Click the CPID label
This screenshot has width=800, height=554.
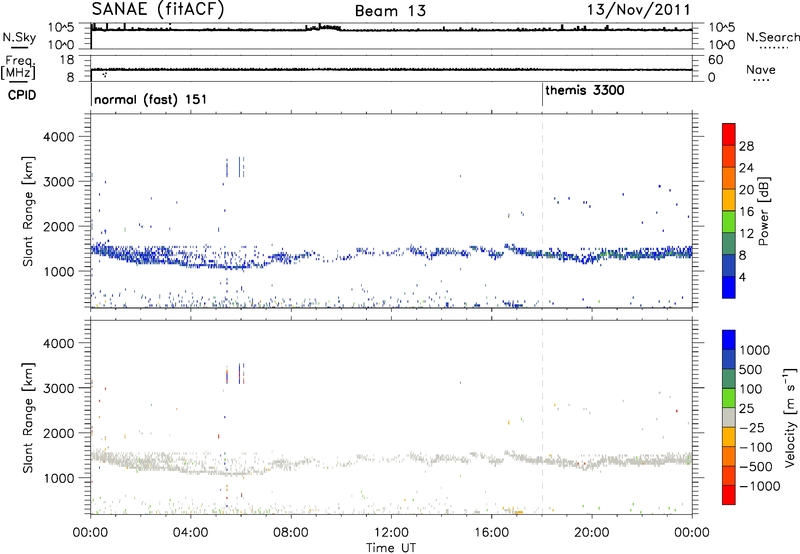coord(22,95)
